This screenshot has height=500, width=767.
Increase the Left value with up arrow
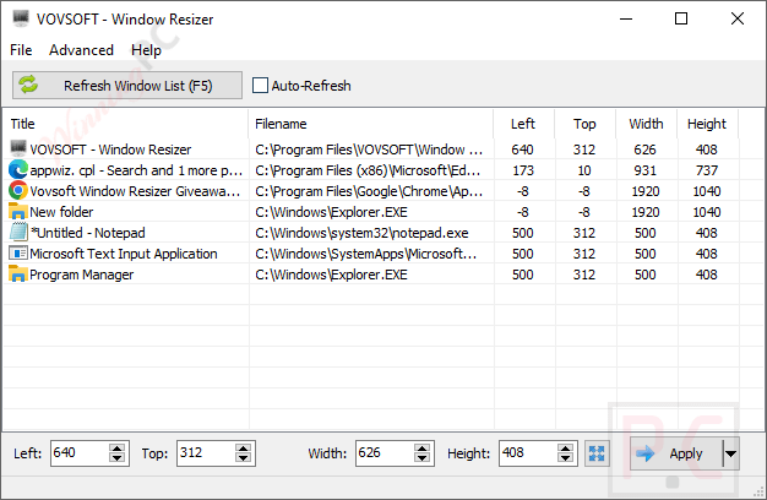click(x=117, y=448)
